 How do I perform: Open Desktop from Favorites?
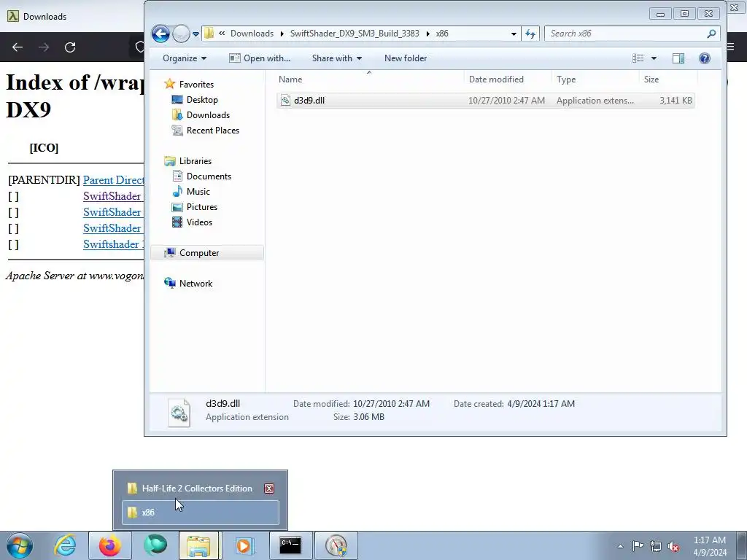(202, 99)
